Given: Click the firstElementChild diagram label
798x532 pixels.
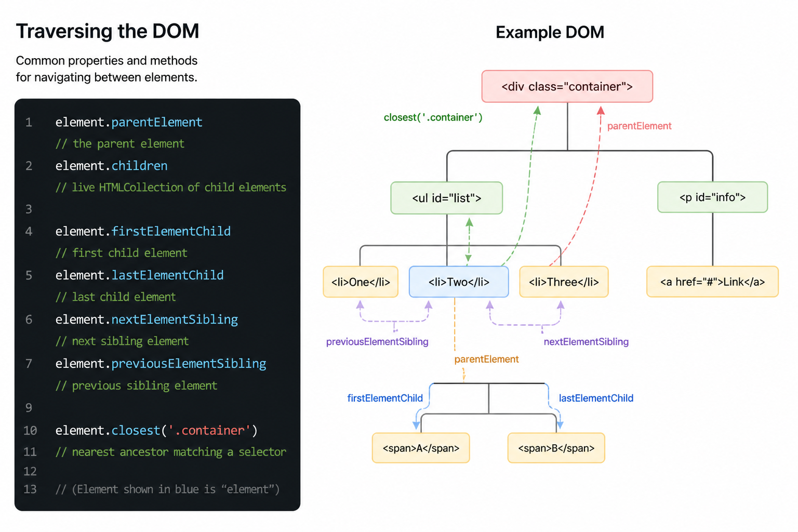Looking at the screenshot, I should (x=385, y=398).
